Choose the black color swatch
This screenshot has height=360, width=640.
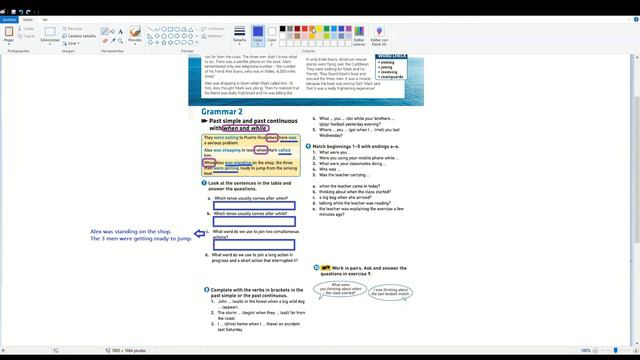[x=282, y=29]
